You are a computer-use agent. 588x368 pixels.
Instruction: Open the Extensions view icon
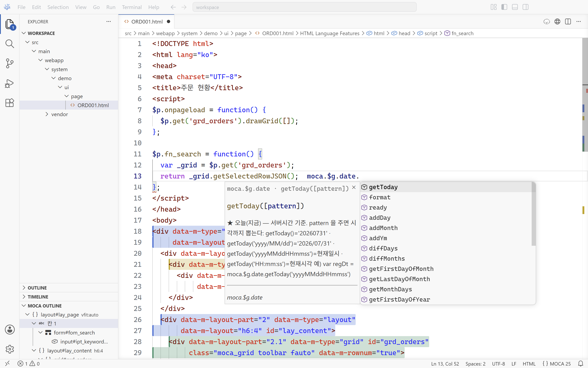click(x=10, y=103)
